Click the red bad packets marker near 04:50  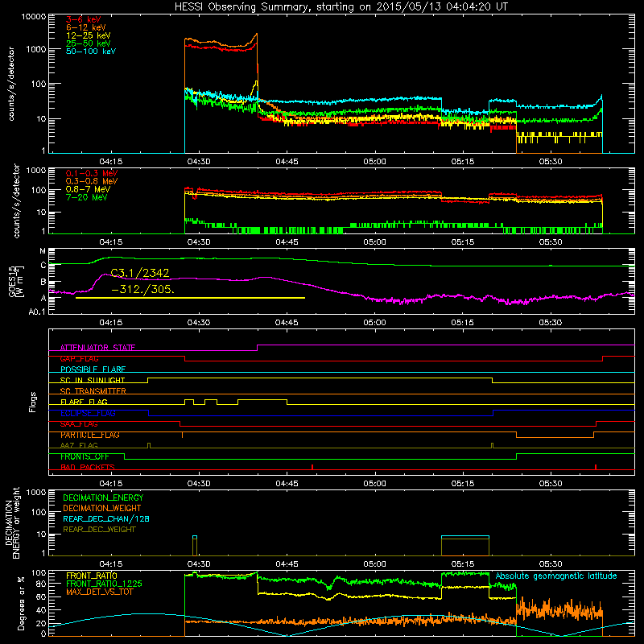pyautogui.click(x=312, y=467)
